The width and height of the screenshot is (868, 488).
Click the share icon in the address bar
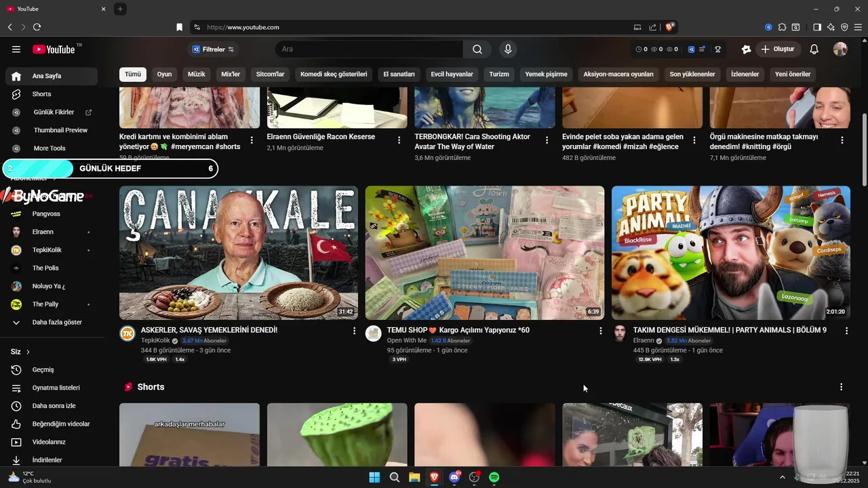652,27
